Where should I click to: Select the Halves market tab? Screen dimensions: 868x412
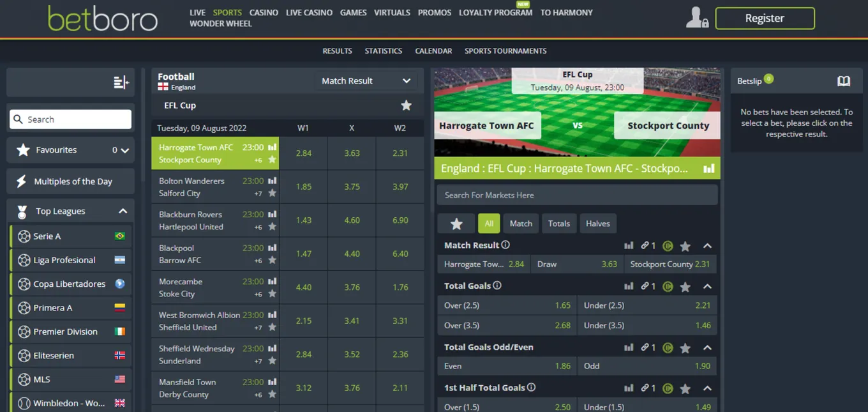[598, 224]
